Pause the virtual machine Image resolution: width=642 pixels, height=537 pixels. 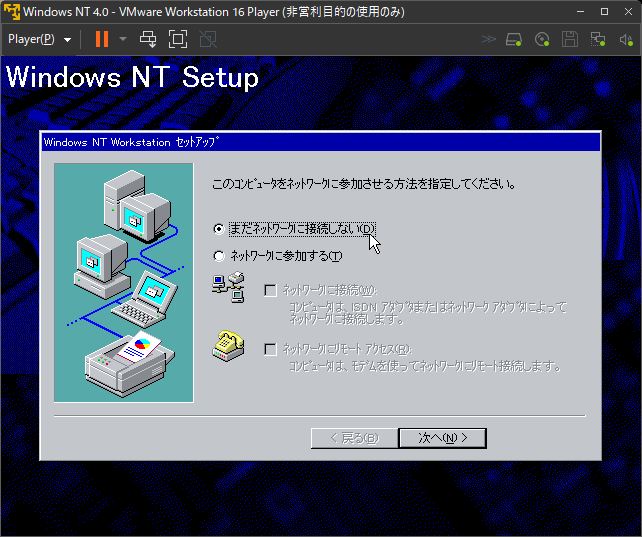pos(102,39)
